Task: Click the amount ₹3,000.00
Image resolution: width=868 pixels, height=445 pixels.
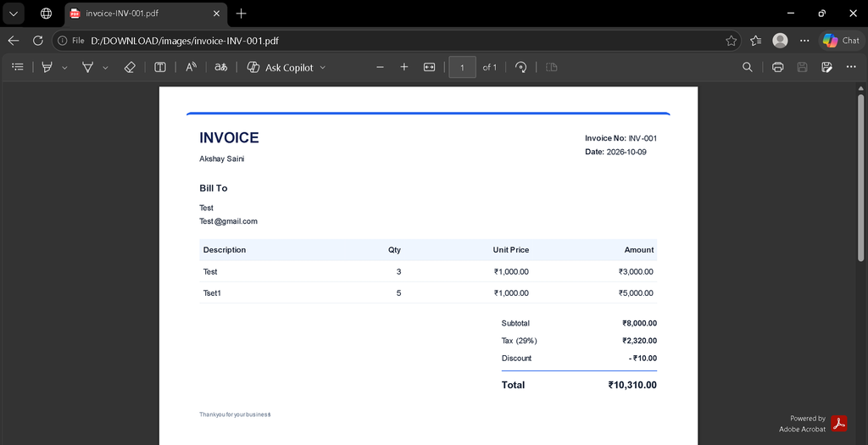Action: pyautogui.click(x=636, y=272)
